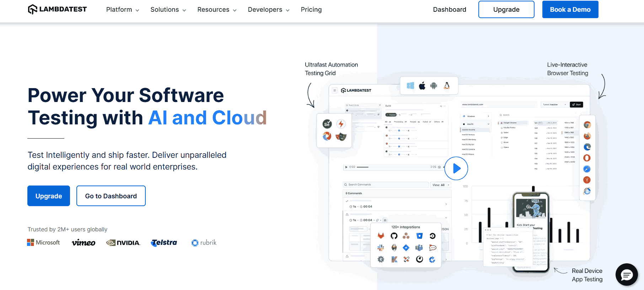Click the Bitbucket integration icon
The width and height of the screenshot is (644, 290).
pyautogui.click(x=419, y=236)
